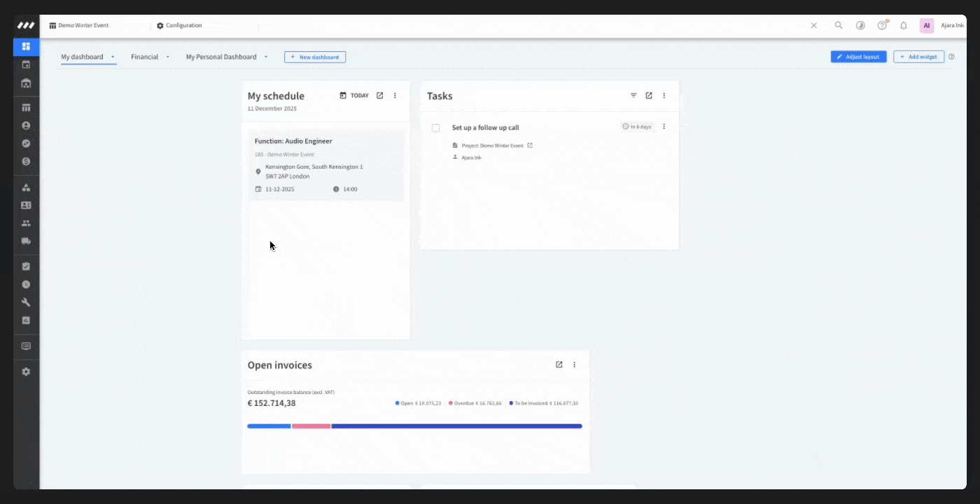Image resolution: width=980 pixels, height=504 pixels.
Task: Click the € 152.714,38 balance amount
Action: (x=272, y=403)
